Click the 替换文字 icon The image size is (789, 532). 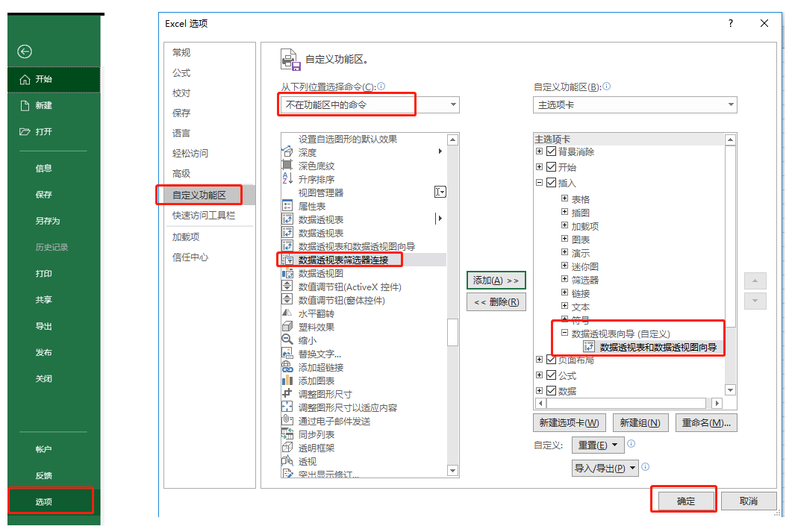(287, 354)
